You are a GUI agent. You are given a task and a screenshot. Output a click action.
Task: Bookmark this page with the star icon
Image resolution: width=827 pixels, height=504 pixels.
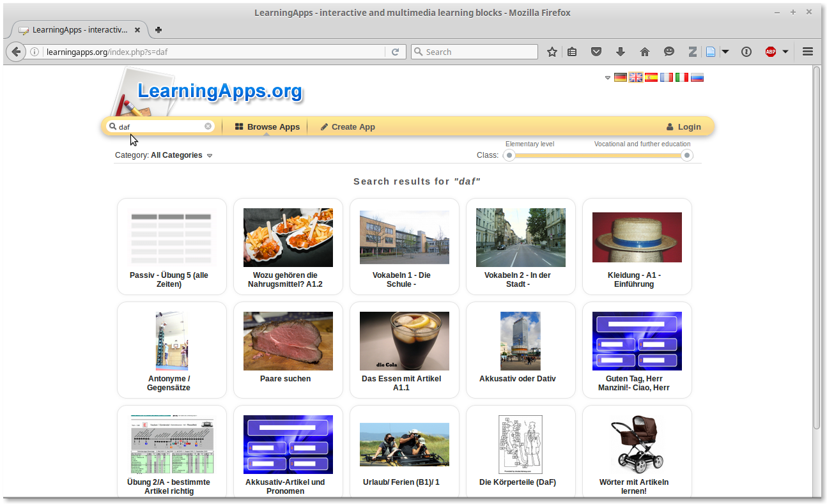pyautogui.click(x=552, y=52)
